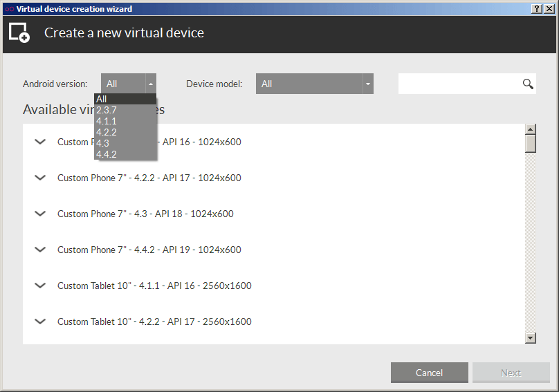
Task: Expand Custom Tablet 10" 4.1.1 chevron
Action: [40, 286]
